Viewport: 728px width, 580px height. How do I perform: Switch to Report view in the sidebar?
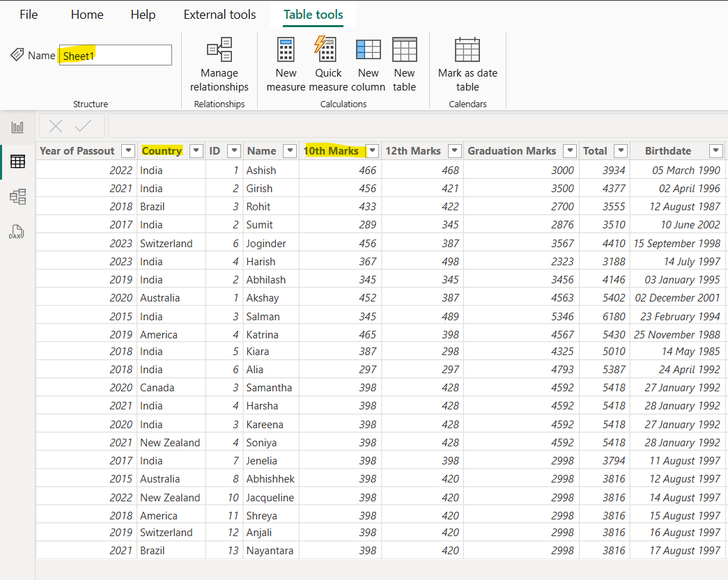[17, 126]
